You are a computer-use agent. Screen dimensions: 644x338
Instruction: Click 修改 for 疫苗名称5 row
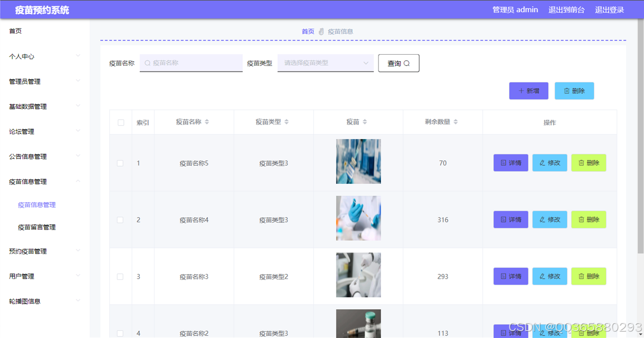point(550,163)
